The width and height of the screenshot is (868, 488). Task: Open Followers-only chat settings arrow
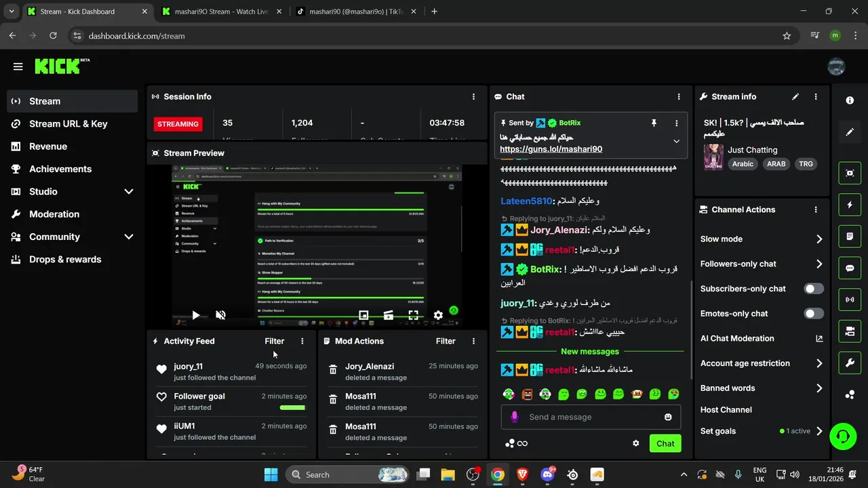819,264
